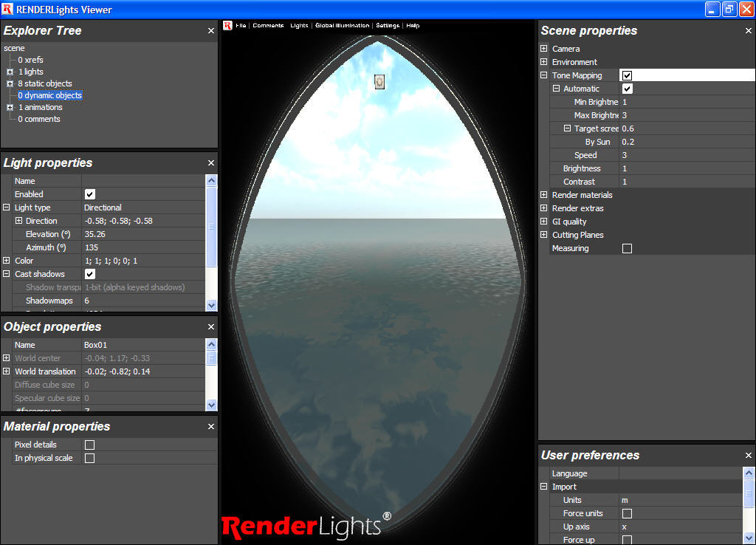Close the Object properties panel
Image resolution: width=756 pixels, height=545 pixels.
[x=210, y=327]
